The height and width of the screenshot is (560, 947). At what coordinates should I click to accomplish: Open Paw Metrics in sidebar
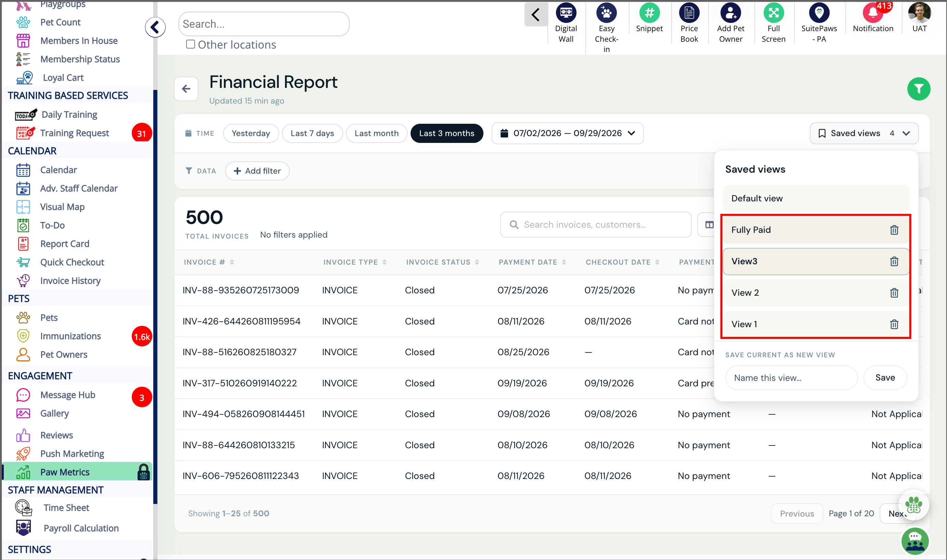(77, 472)
